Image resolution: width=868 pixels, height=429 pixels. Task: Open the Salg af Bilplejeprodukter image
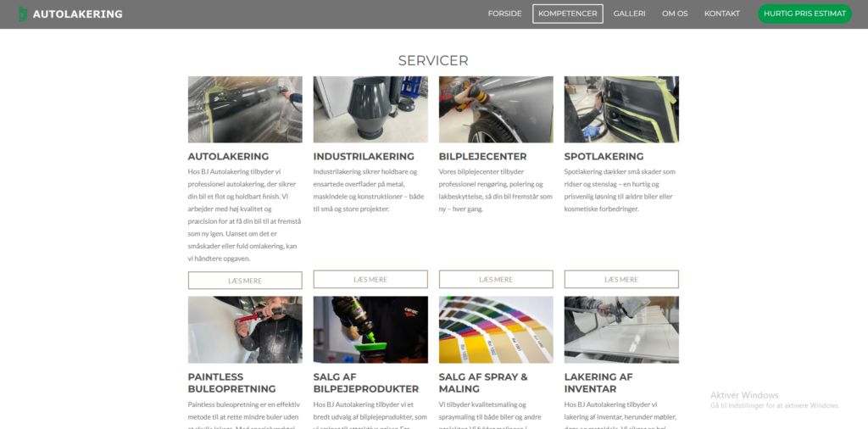coord(370,330)
